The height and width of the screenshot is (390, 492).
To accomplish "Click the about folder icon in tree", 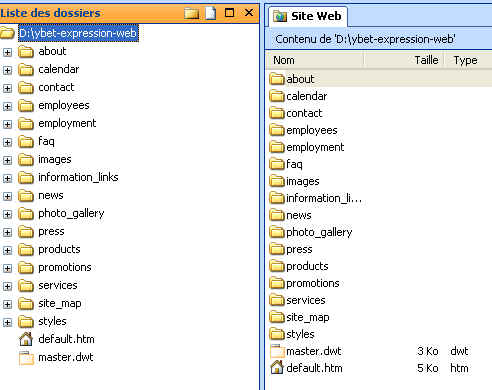I will point(26,52).
